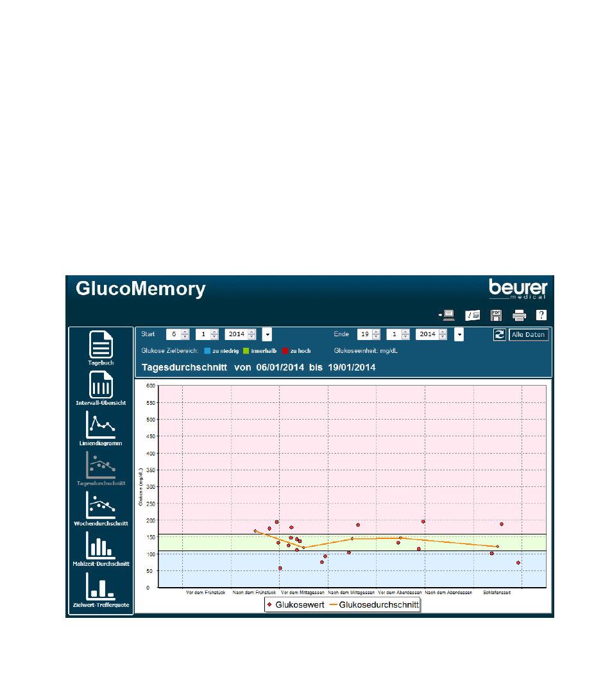Click the 'Glukoseeinheit: mg/dL' label
The height and width of the screenshot is (700, 612).
point(366,351)
